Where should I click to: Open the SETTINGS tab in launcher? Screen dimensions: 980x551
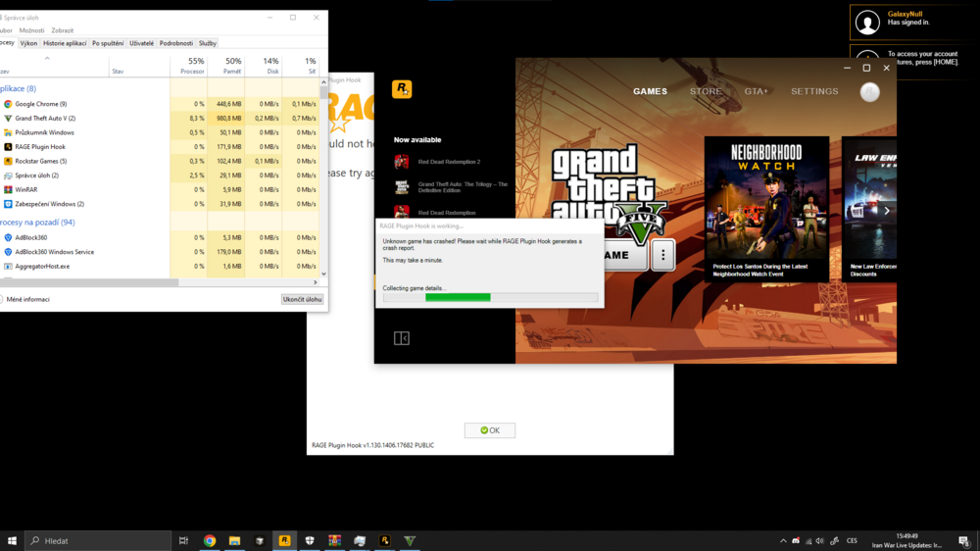click(x=814, y=92)
